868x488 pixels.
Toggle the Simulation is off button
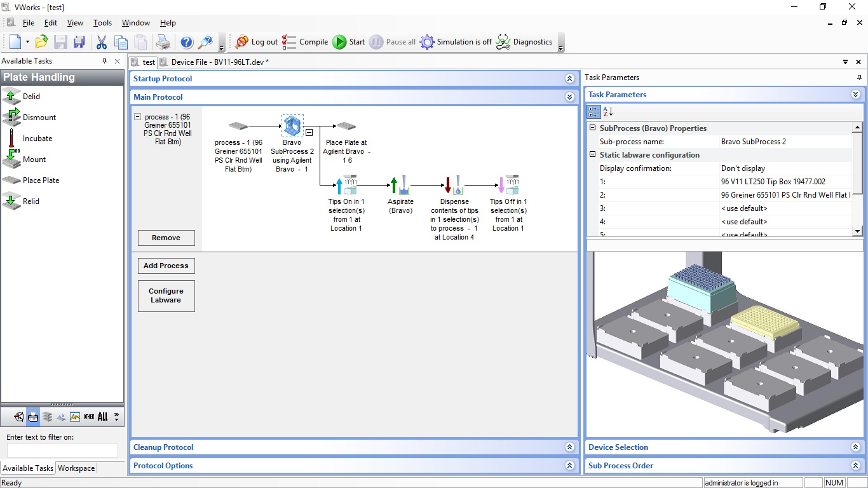coord(456,42)
